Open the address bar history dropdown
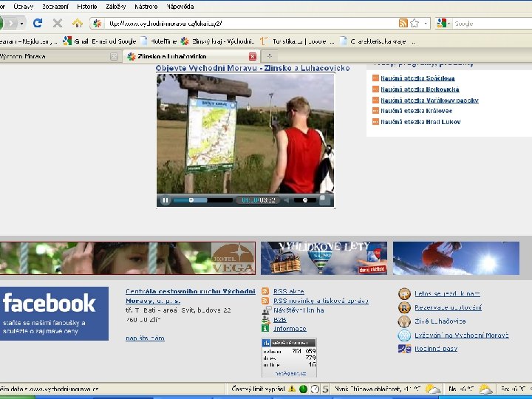The height and width of the screenshot is (399, 532). tap(426, 24)
